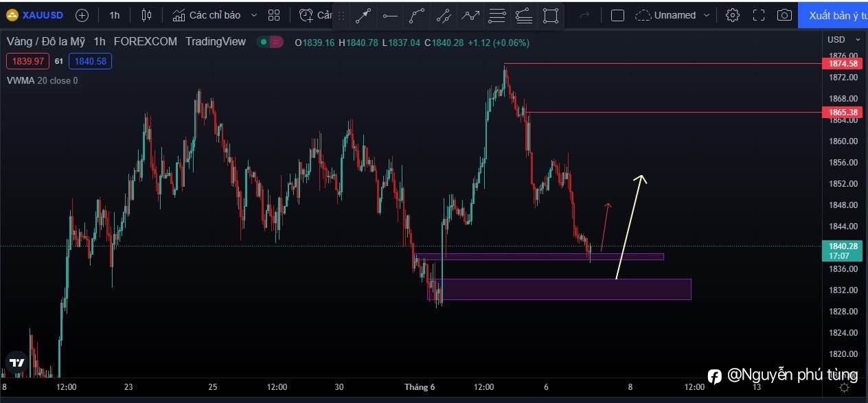This screenshot has height=403, width=868.
Task: Click the 30 date label on time axis
Action: (x=339, y=387)
